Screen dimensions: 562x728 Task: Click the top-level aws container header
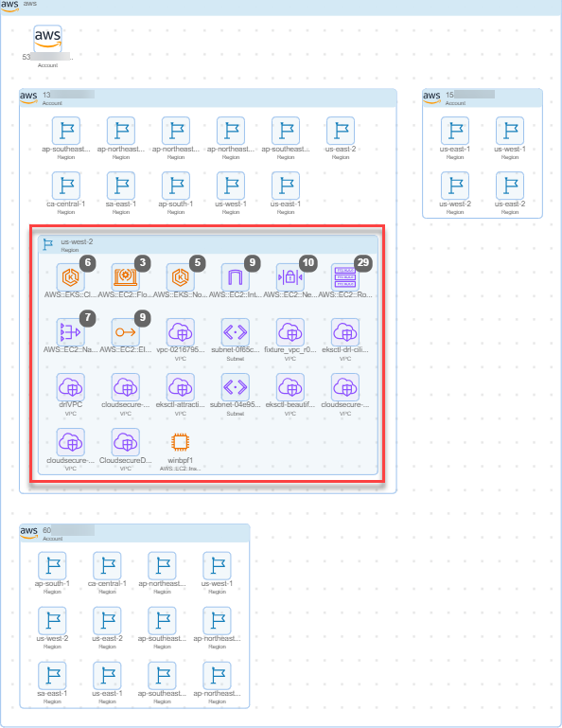281,7
